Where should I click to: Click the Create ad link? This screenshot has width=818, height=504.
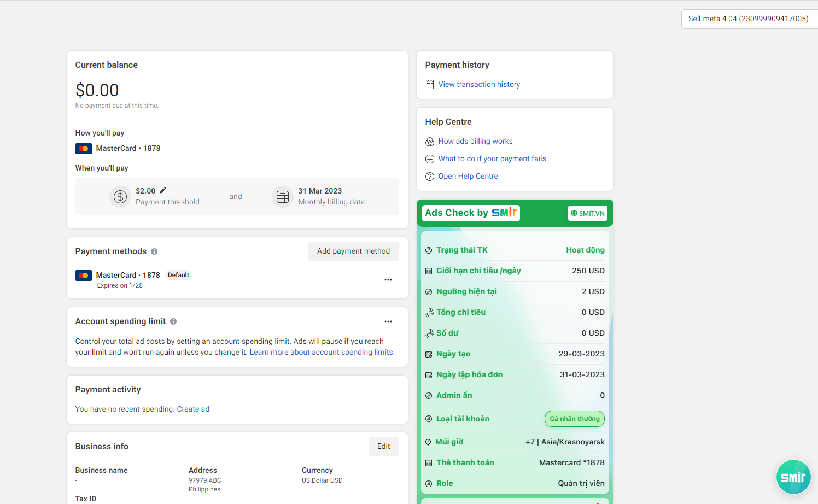click(193, 409)
